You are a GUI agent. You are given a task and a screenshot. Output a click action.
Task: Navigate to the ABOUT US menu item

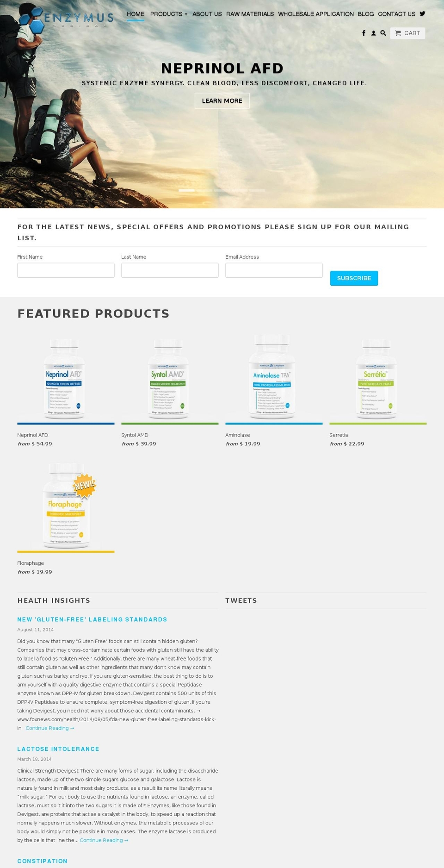(x=207, y=14)
